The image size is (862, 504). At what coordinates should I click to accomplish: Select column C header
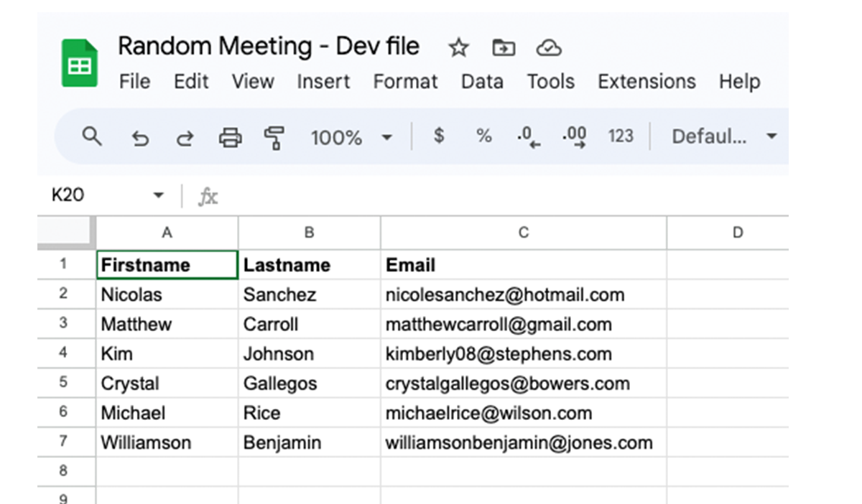coord(523,233)
